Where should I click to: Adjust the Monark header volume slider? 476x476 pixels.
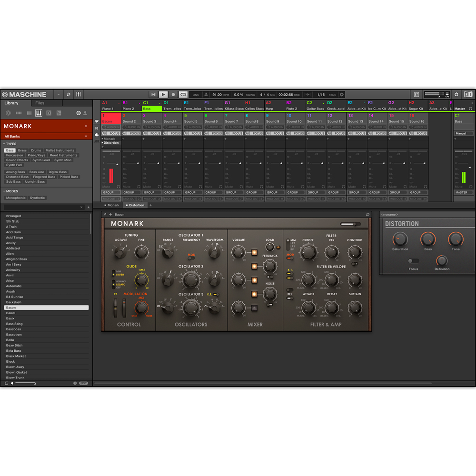[351, 224]
